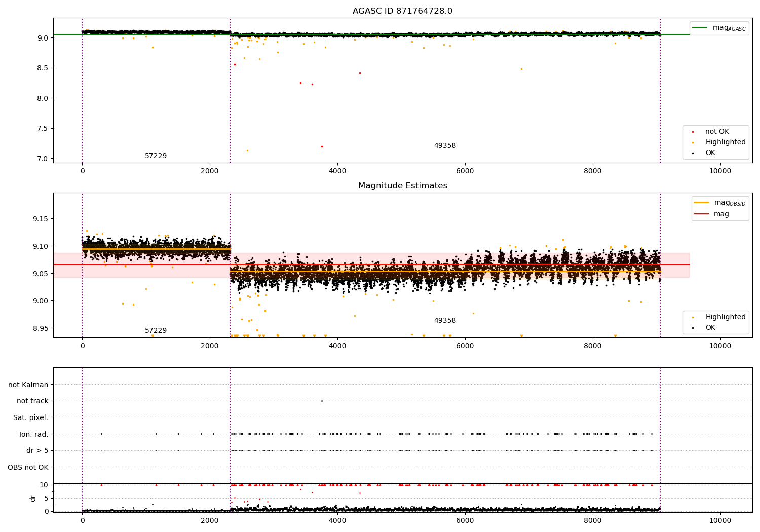Select the "Ion. rad." axis label
Viewport: 760px width, 532px height.
point(34,434)
